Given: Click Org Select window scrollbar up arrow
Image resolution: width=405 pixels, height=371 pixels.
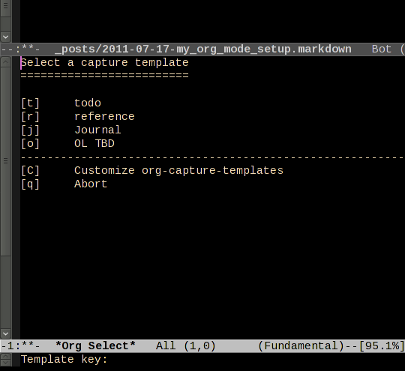Looking at the screenshot, I should [x=5, y=62].
